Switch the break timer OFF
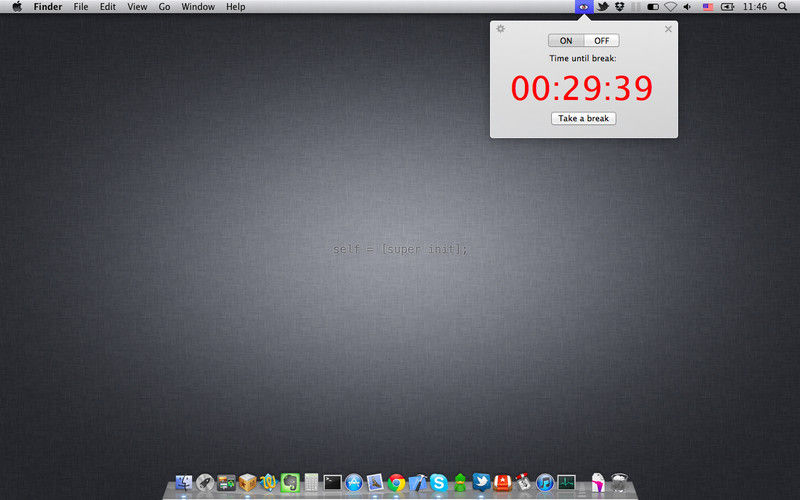 [602, 41]
